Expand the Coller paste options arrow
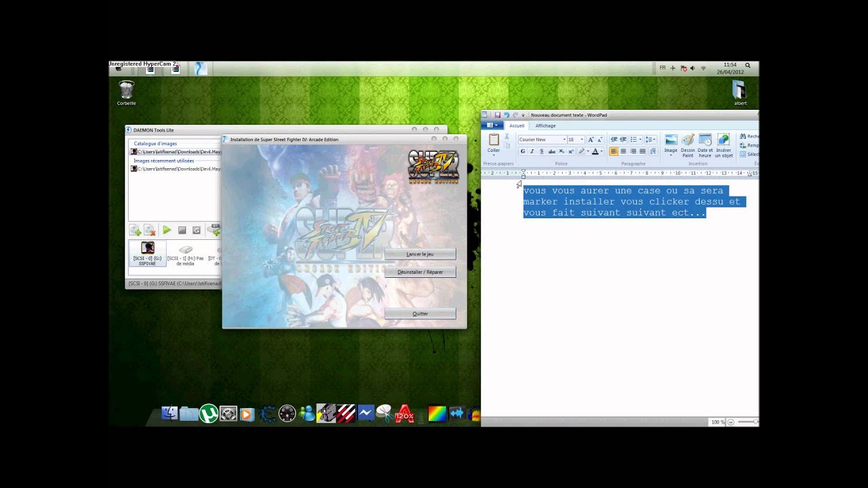The height and width of the screenshot is (488, 868). (494, 155)
